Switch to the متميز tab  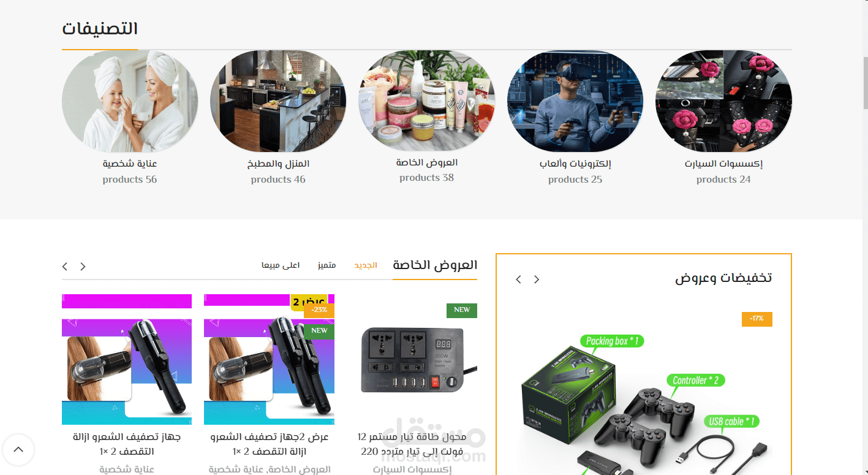326,265
